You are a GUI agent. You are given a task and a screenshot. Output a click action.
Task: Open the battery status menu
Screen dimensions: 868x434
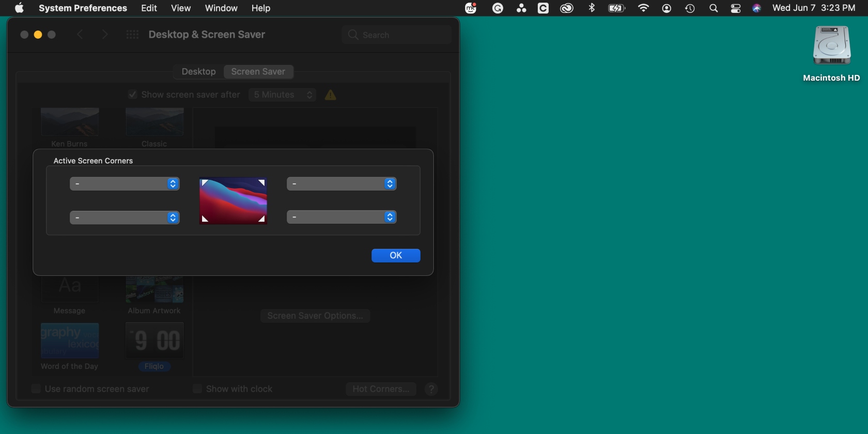point(617,8)
